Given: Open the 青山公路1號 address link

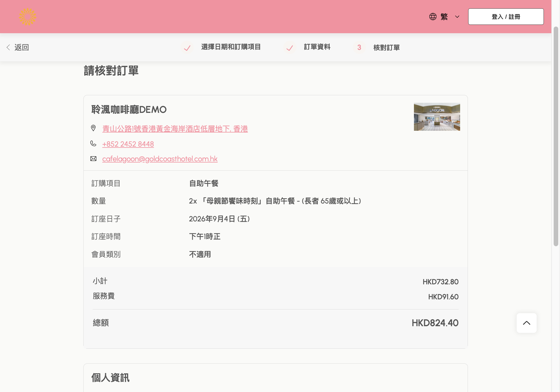Looking at the screenshot, I should [175, 129].
